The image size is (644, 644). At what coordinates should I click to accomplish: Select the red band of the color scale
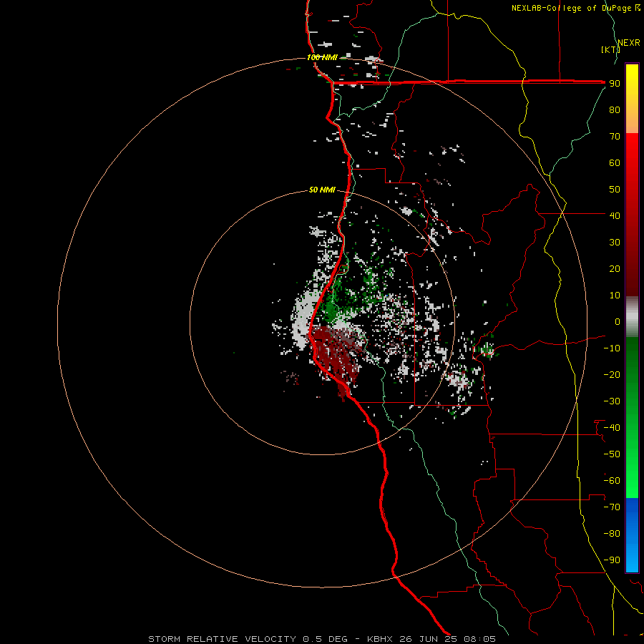pos(632,215)
